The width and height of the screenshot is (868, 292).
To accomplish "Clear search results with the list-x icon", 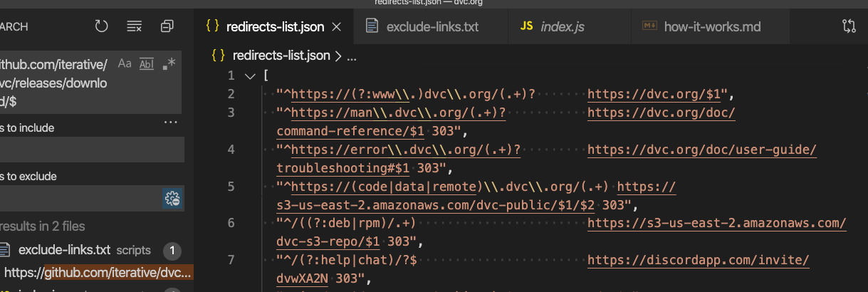I will tap(134, 26).
